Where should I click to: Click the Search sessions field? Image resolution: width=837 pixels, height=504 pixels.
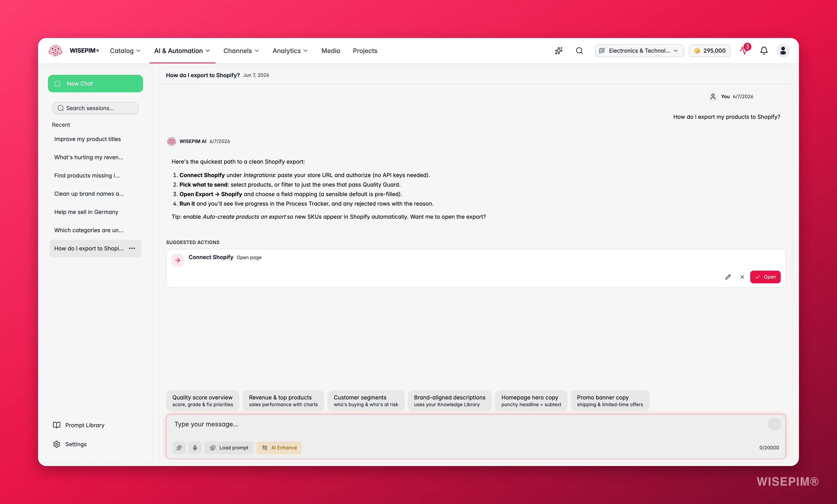(96, 108)
